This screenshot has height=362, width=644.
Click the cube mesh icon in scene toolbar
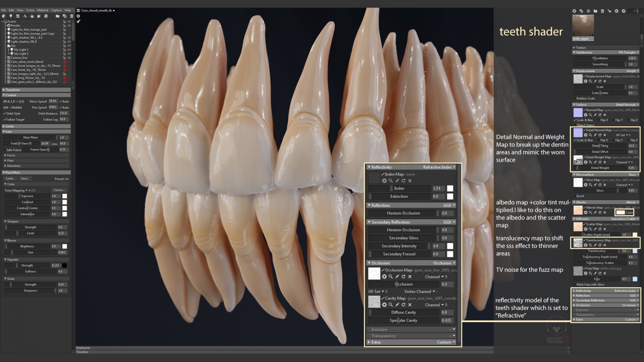(4, 16)
